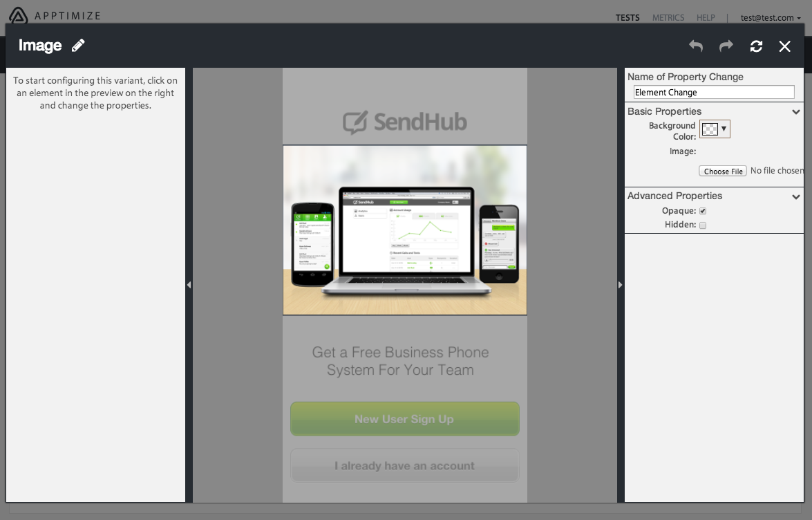812x520 pixels.
Task: Click the SendHub logo in preview
Action: click(x=405, y=122)
